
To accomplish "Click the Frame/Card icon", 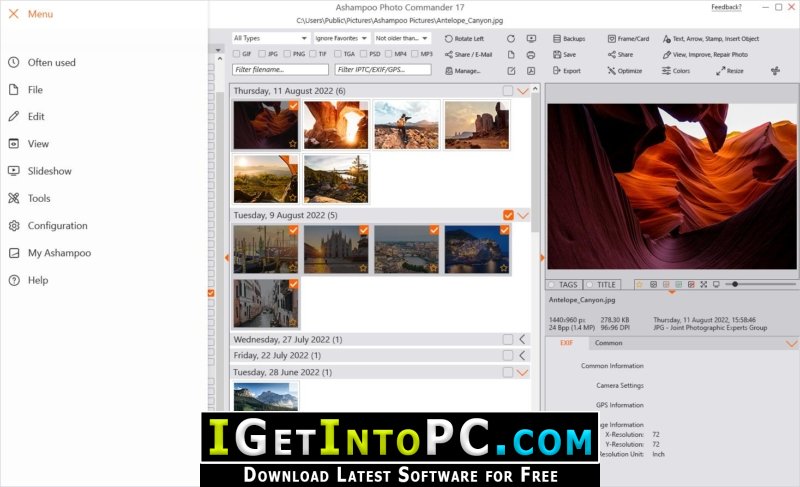I will pyautogui.click(x=612, y=39).
